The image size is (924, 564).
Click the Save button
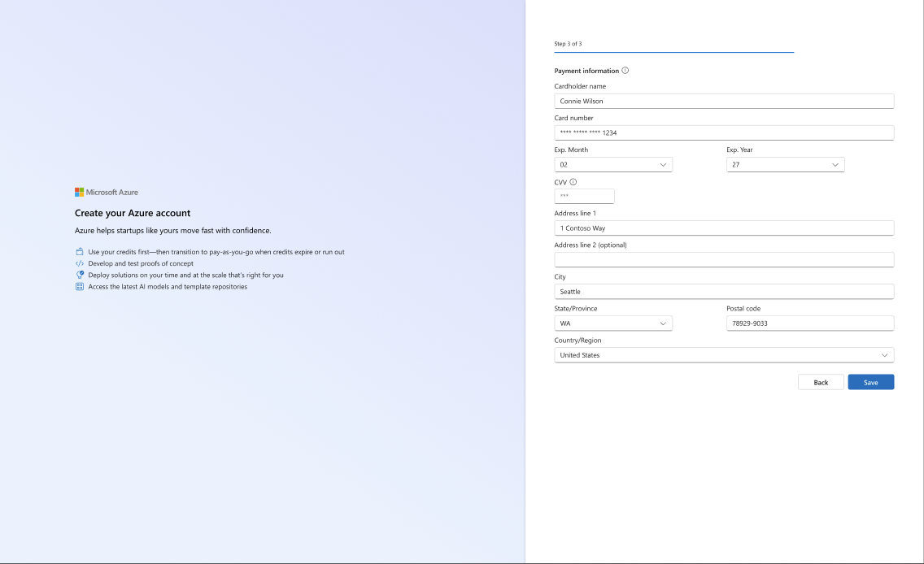click(871, 382)
